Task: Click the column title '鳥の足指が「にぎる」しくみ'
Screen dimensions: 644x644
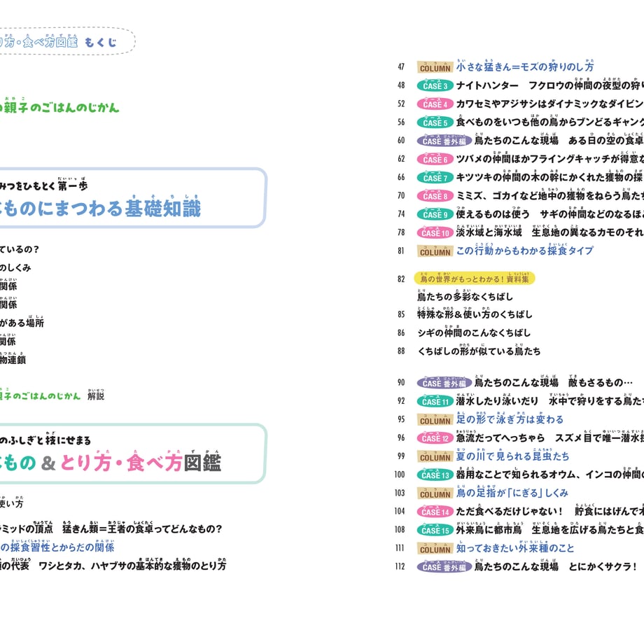Action: tap(512, 493)
